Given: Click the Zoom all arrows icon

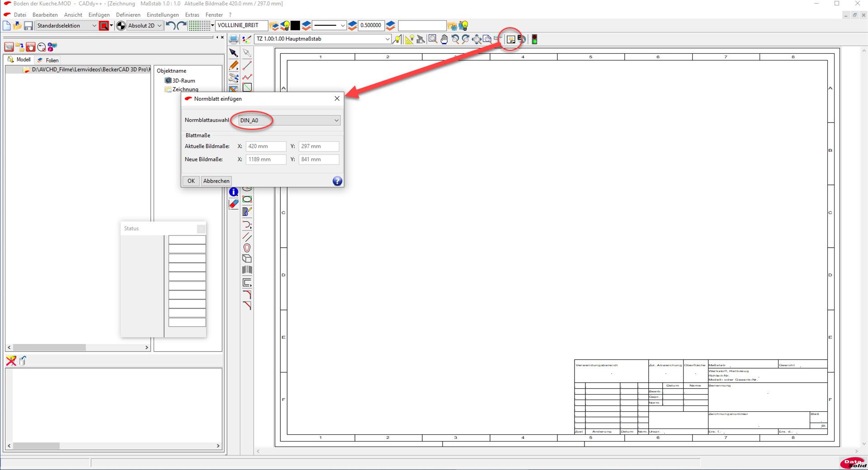Looking at the screenshot, I should pyautogui.click(x=476, y=39).
